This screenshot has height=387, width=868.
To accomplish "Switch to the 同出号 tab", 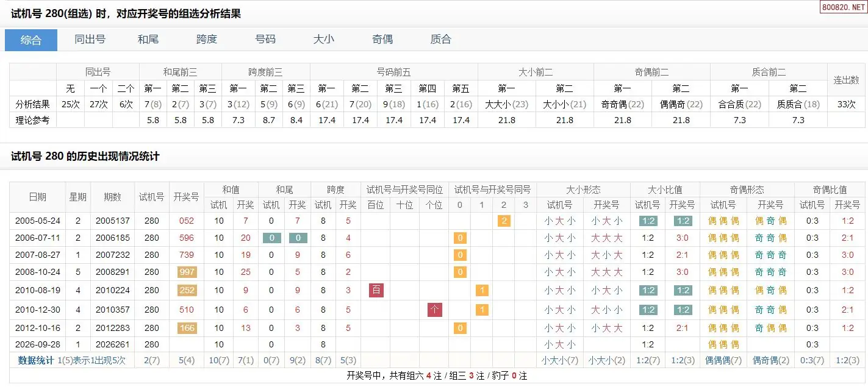I will click(90, 40).
